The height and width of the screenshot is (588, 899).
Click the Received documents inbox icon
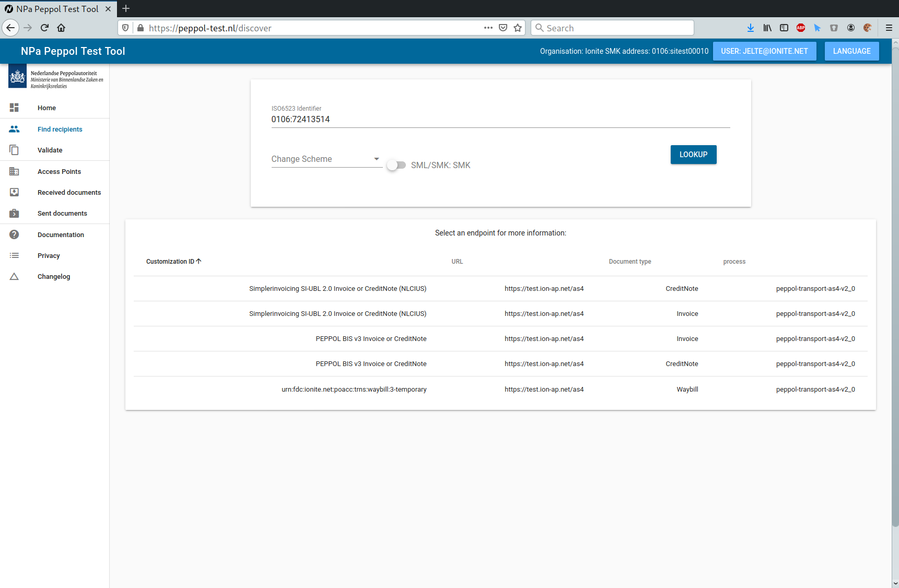[14, 192]
